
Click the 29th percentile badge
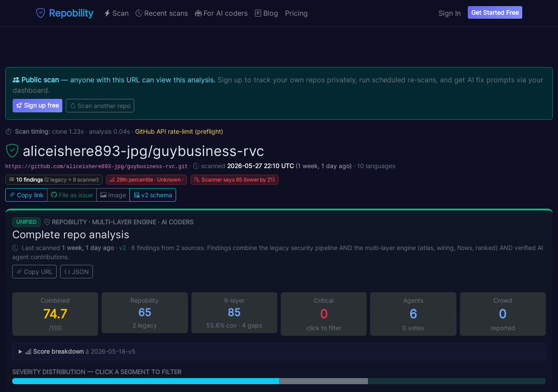(146, 179)
